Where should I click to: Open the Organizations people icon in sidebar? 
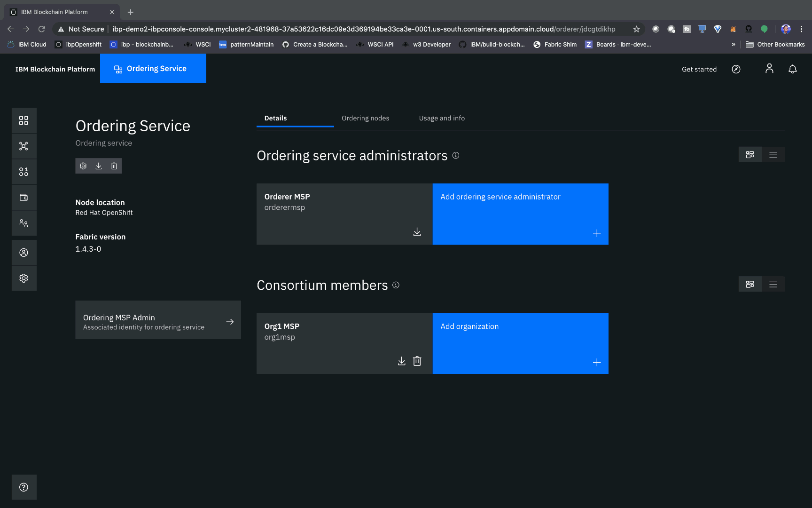[24, 223]
